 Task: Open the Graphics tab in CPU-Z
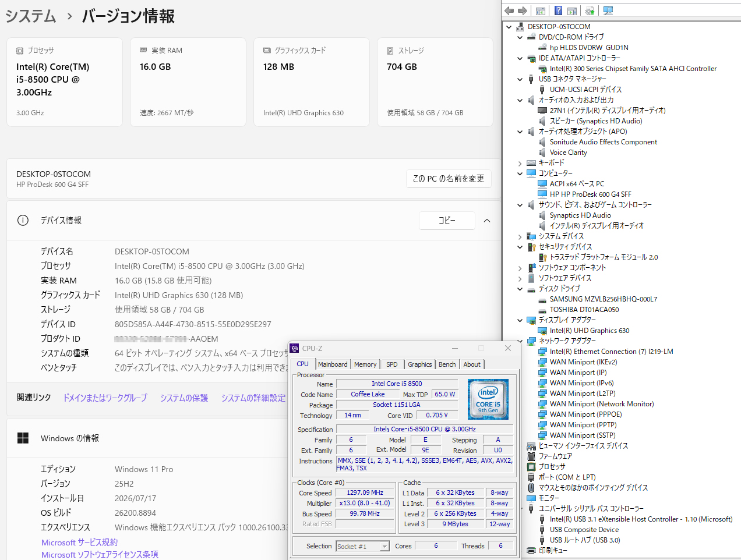(420, 364)
